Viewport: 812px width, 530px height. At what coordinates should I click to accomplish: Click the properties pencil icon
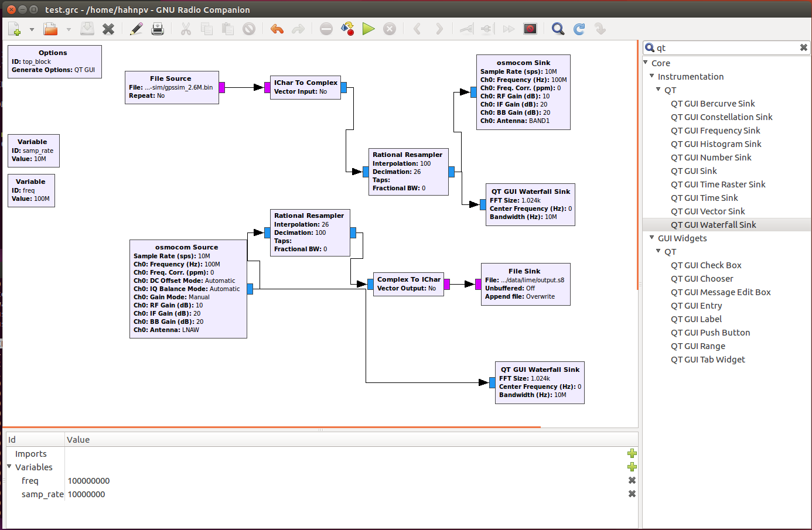137,29
